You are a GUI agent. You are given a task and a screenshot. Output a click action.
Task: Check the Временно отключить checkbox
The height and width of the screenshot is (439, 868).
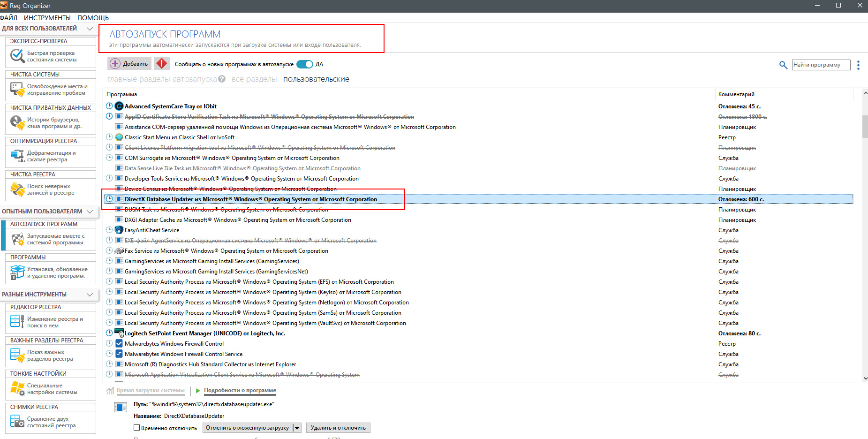pyautogui.click(x=137, y=428)
